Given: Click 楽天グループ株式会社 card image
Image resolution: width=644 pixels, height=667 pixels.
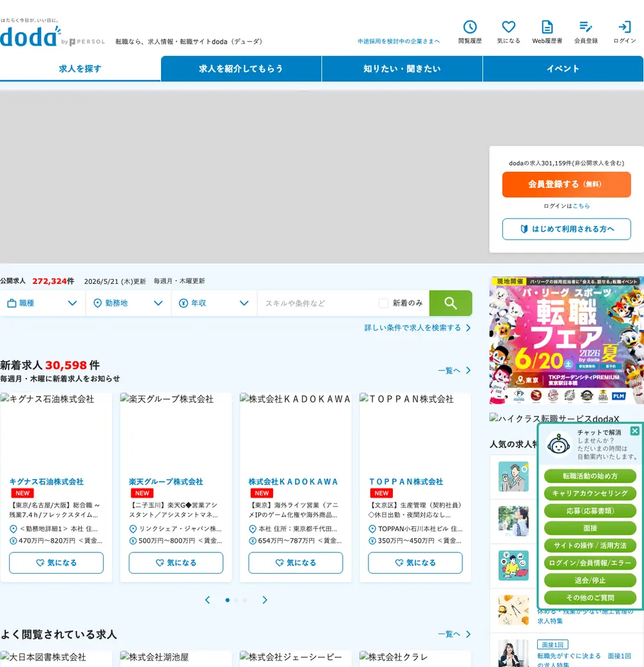Looking at the screenshot, I should pos(176,432).
